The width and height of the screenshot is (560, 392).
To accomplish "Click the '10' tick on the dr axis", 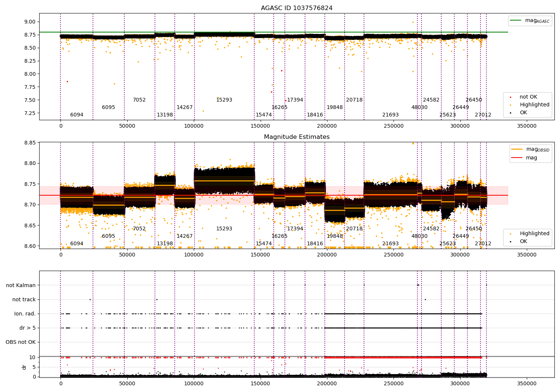I will (32, 357).
